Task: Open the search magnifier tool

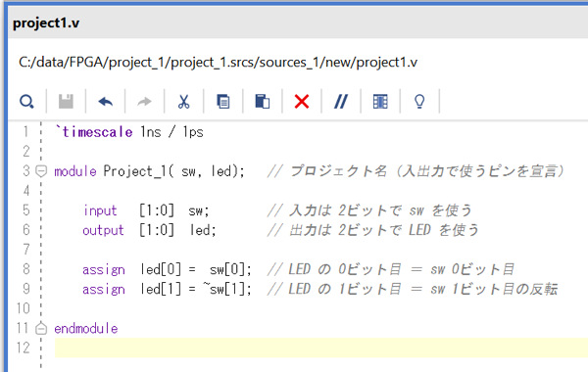Action: (x=26, y=102)
